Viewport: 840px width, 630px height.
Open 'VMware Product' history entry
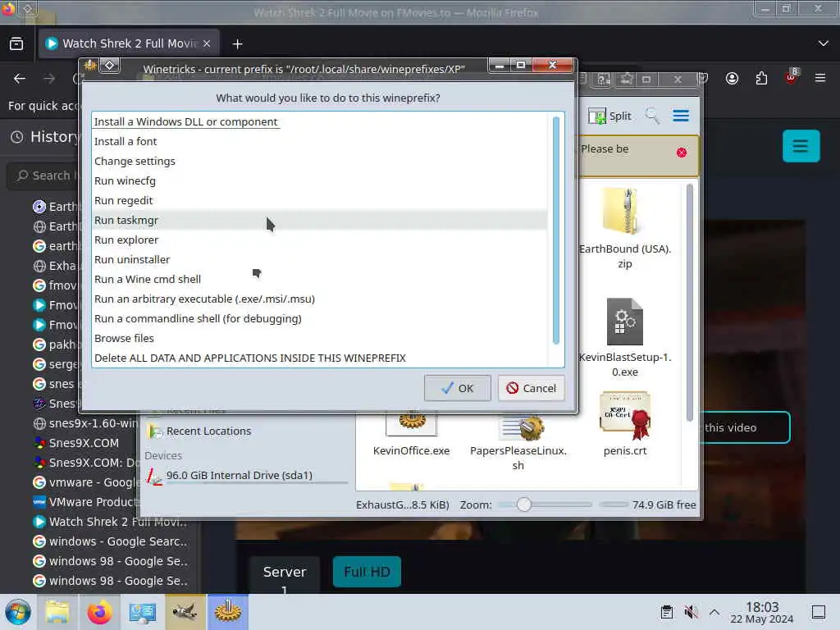point(84,502)
